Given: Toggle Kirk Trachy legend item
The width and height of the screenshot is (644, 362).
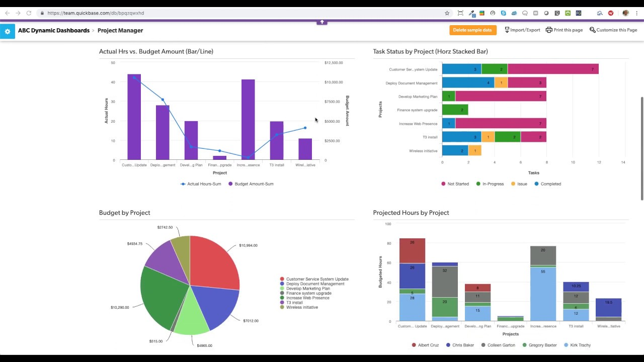Looking at the screenshot, I should [x=577, y=345].
